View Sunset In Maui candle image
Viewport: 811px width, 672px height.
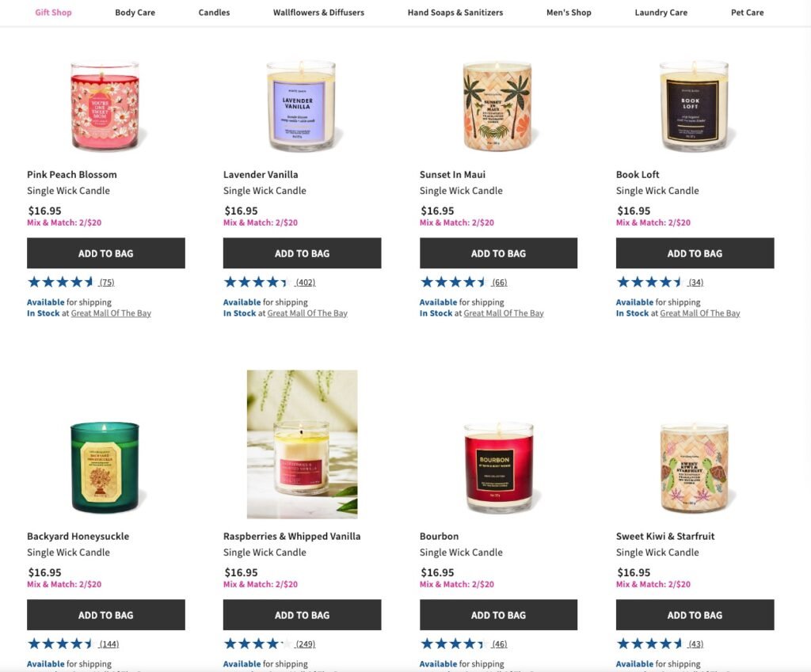coord(498,106)
